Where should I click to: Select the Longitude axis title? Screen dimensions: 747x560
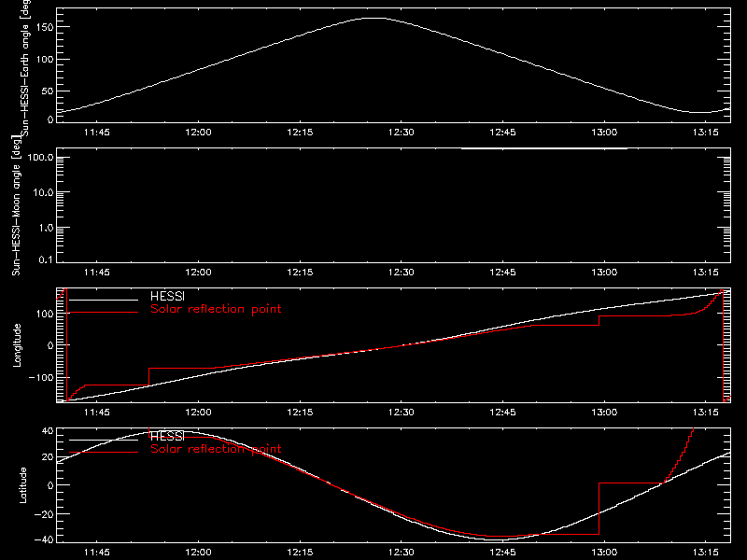pyautogui.click(x=17, y=345)
